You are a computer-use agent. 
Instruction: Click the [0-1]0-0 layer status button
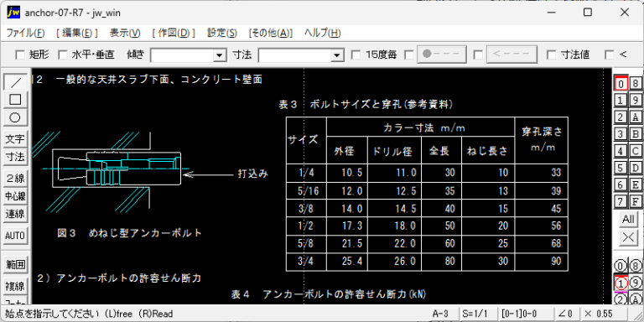click(525, 314)
